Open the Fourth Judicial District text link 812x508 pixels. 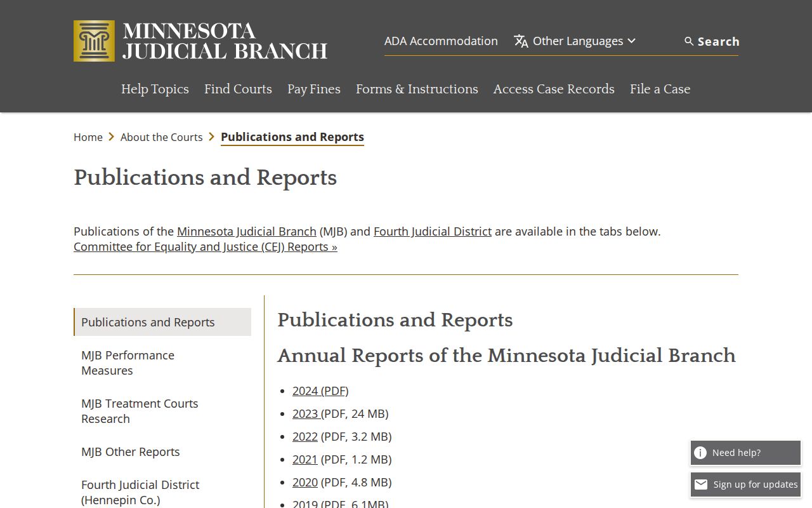433,231
